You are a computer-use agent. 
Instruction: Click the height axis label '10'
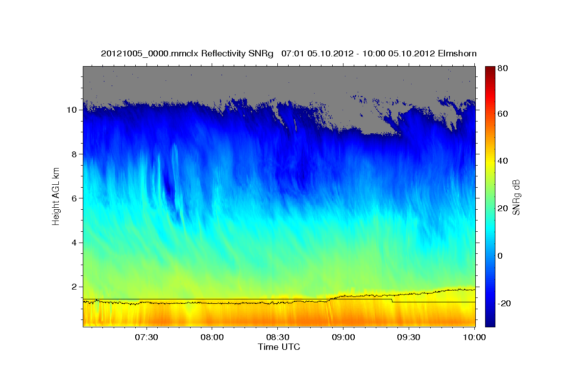pos(72,110)
